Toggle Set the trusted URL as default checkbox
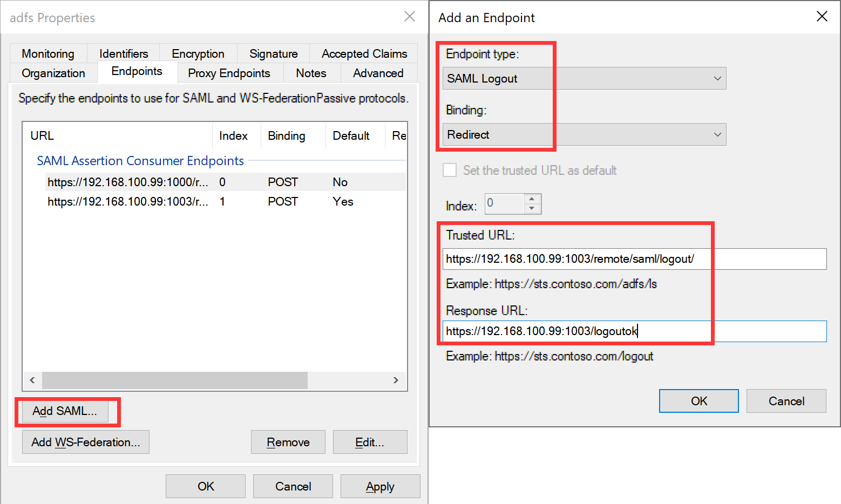This screenshot has width=841, height=504. tap(450, 171)
